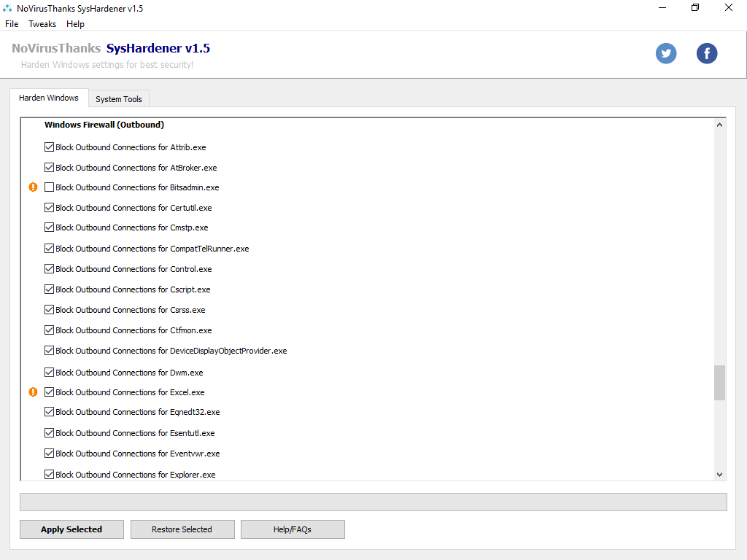Click the vertical scrollbar thumb
This screenshot has width=747, height=560.
click(719, 383)
